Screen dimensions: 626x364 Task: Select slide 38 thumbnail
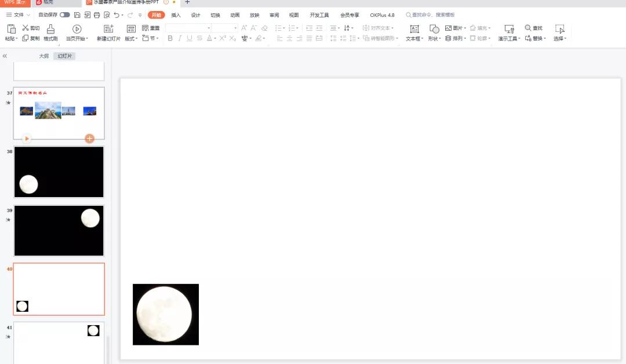point(59,172)
